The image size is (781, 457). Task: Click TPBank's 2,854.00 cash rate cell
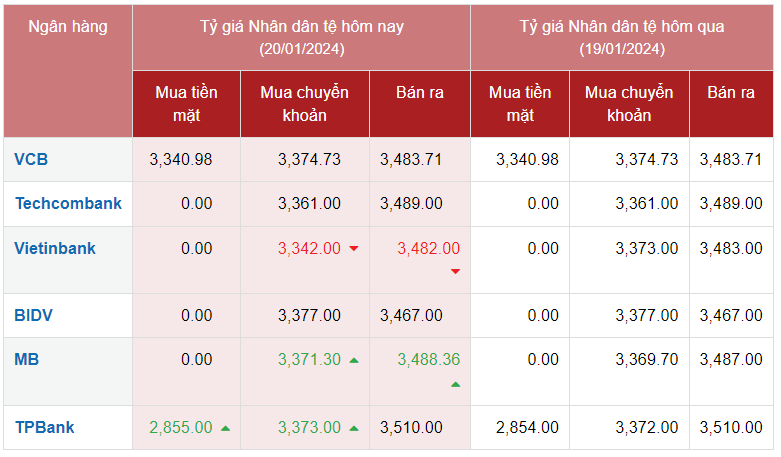click(x=527, y=427)
